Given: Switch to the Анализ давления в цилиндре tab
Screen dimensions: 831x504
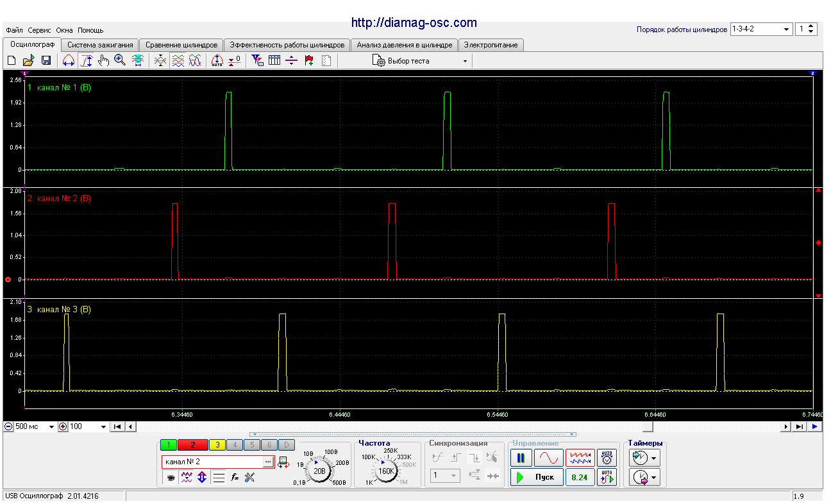Looking at the screenshot, I should tap(405, 45).
